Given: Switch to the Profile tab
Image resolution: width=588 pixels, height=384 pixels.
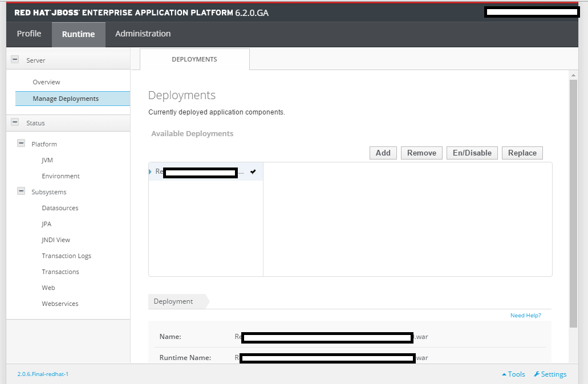Looking at the screenshot, I should (x=29, y=34).
